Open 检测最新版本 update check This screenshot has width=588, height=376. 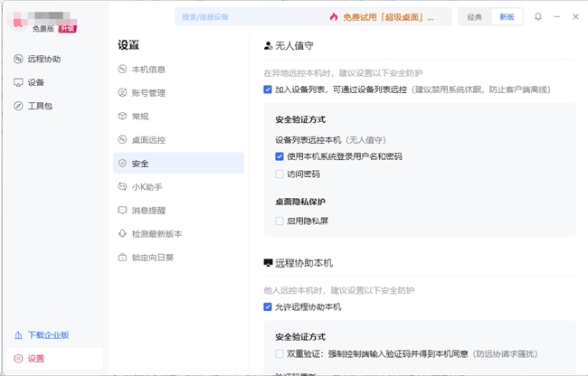[156, 234]
